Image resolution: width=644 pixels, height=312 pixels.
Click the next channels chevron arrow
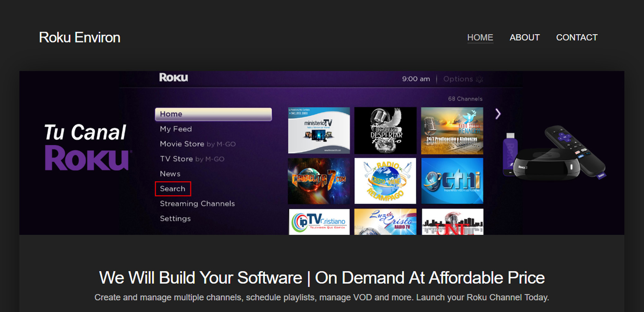pyautogui.click(x=498, y=114)
